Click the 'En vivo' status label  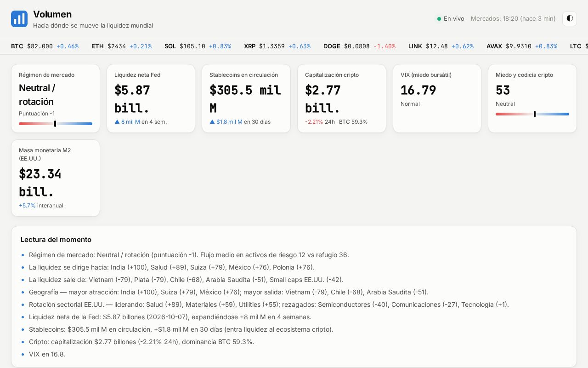(454, 19)
